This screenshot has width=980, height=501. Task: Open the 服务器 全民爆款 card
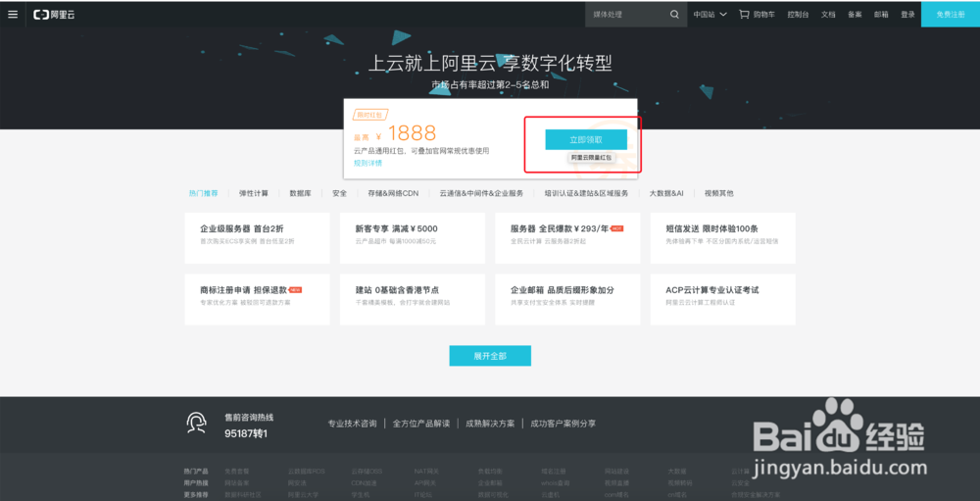click(x=567, y=237)
